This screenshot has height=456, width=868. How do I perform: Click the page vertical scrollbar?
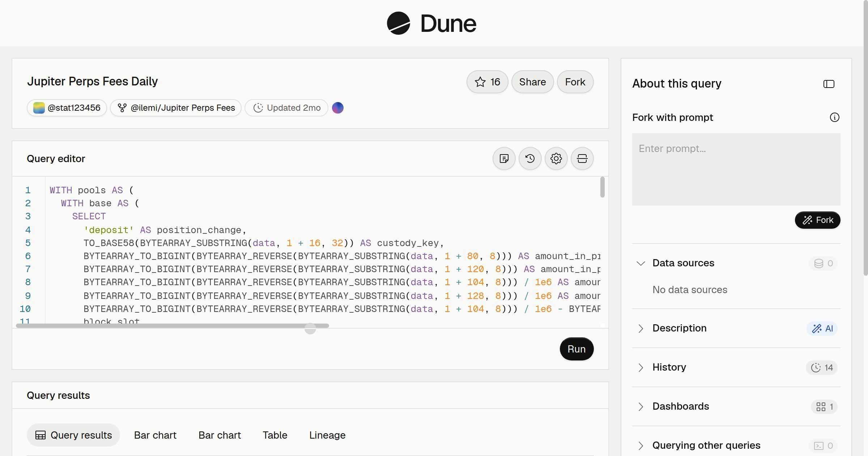(x=865, y=138)
